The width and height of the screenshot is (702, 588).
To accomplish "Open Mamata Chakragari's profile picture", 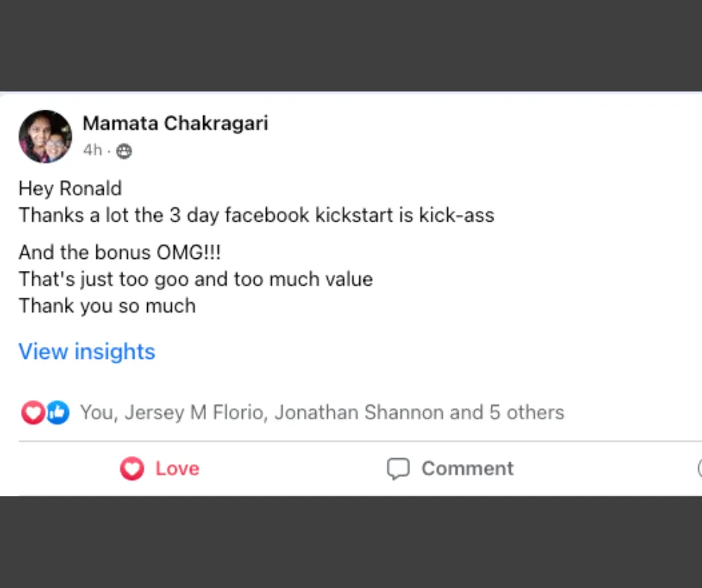I will pos(46,137).
